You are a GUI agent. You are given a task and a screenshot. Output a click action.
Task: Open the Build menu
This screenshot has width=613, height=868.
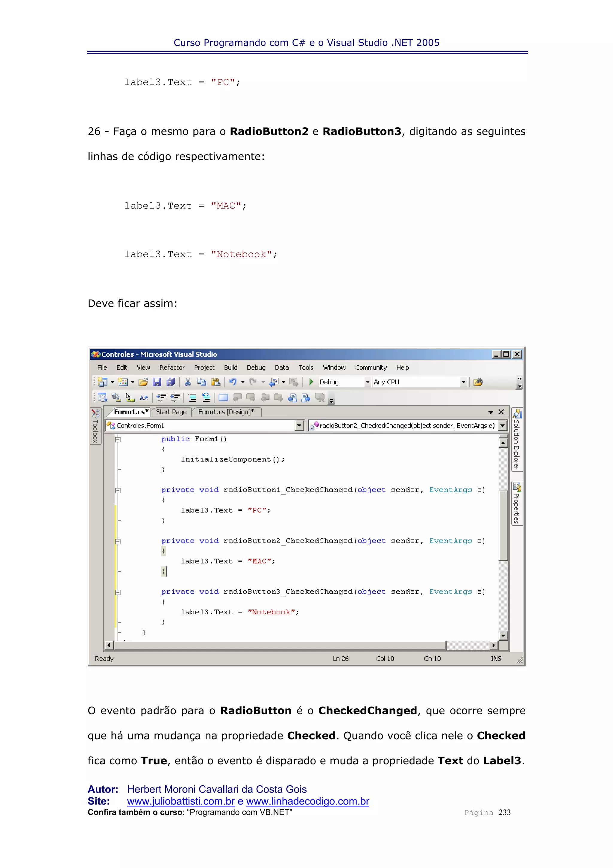tap(231, 368)
